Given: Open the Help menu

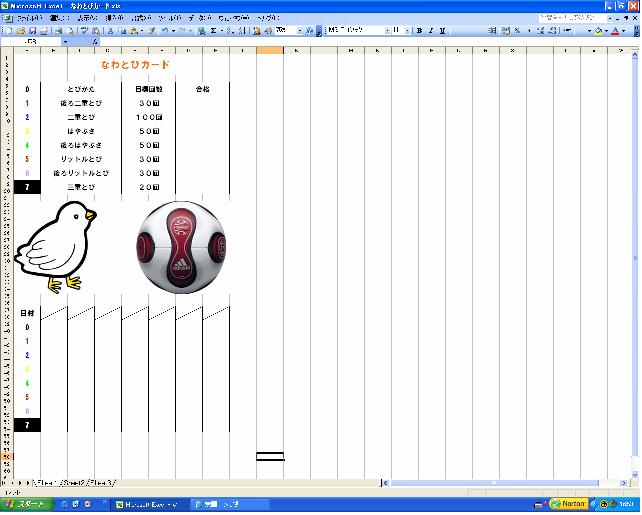Looking at the screenshot, I should coord(268,18).
